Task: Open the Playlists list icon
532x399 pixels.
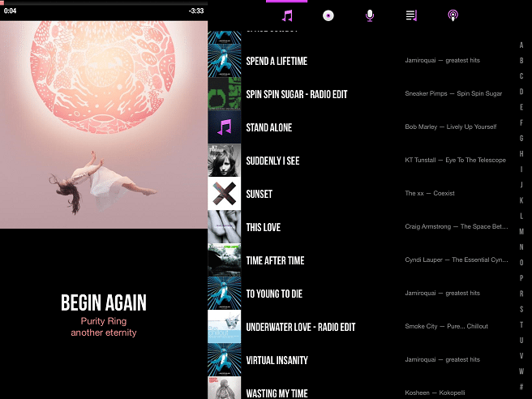Action: tap(411, 15)
